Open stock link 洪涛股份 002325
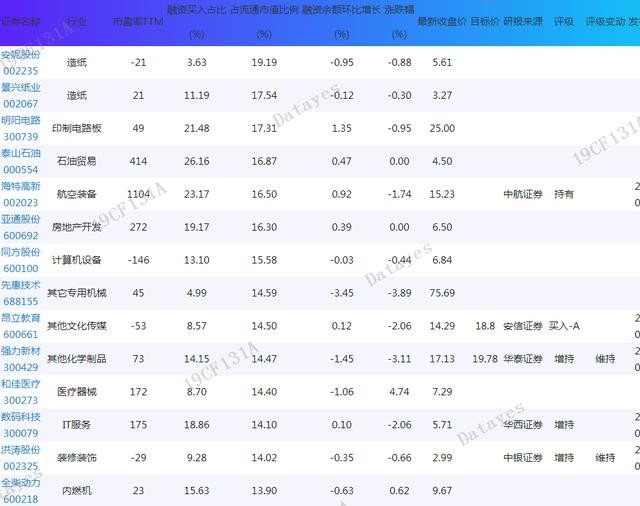Image resolution: width=640 pixels, height=506 pixels. click(21, 458)
